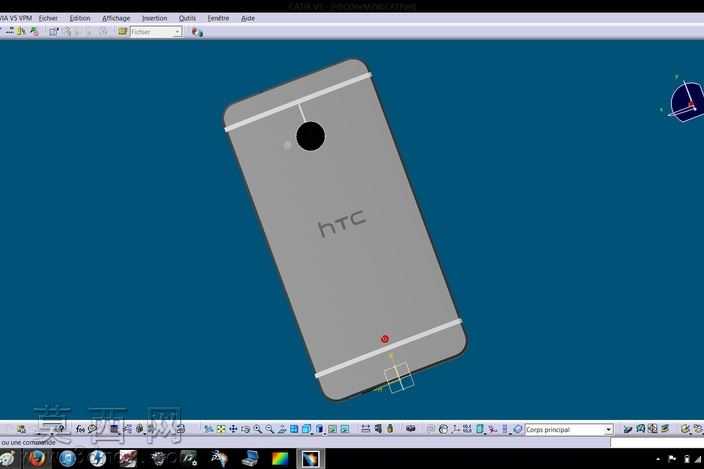Click the formula f(x) icon
The height and width of the screenshot is (469, 704).
pos(80,429)
